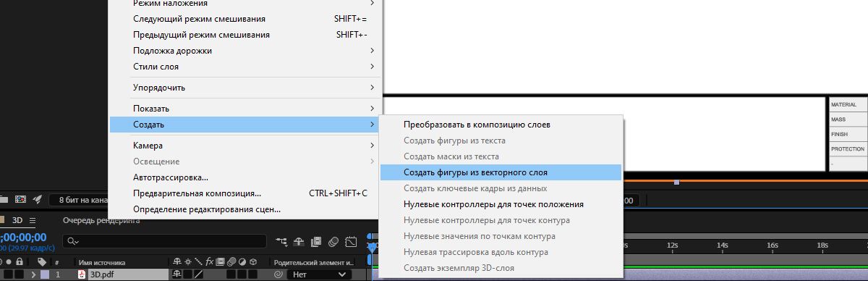Select the 3D.pdf layer name
The height and width of the screenshot is (281, 868).
point(103,275)
